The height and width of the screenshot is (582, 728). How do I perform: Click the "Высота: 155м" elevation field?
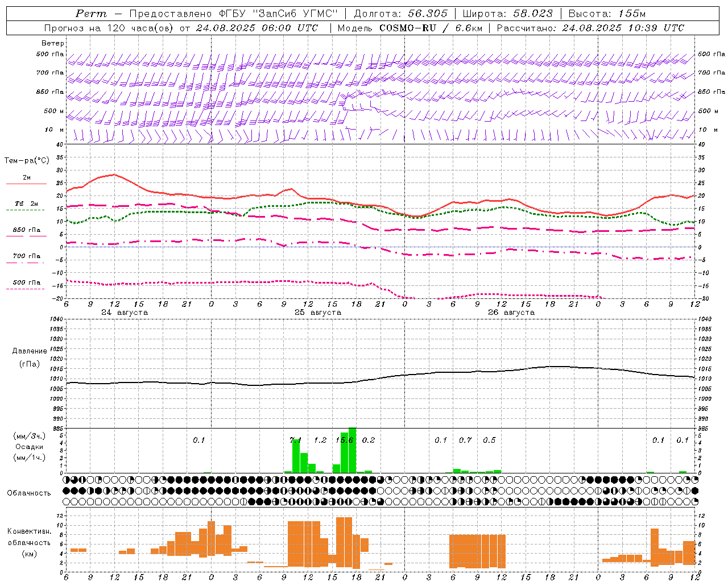click(607, 14)
